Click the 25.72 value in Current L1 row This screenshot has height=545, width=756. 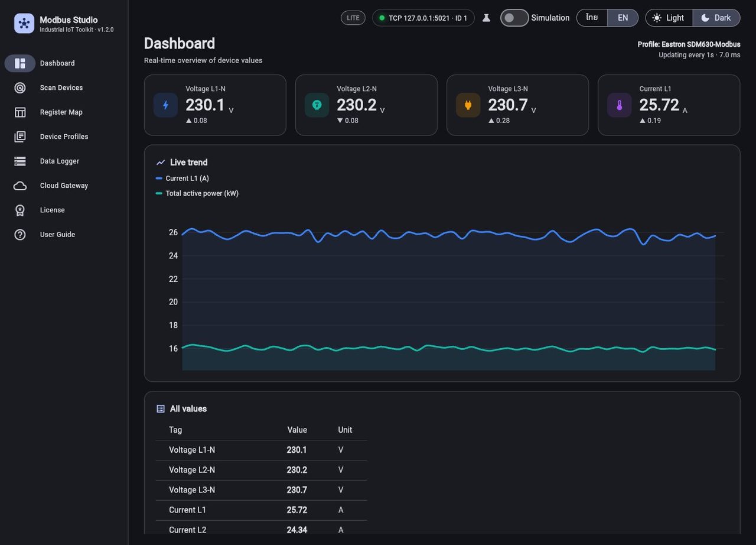click(x=297, y=510)
